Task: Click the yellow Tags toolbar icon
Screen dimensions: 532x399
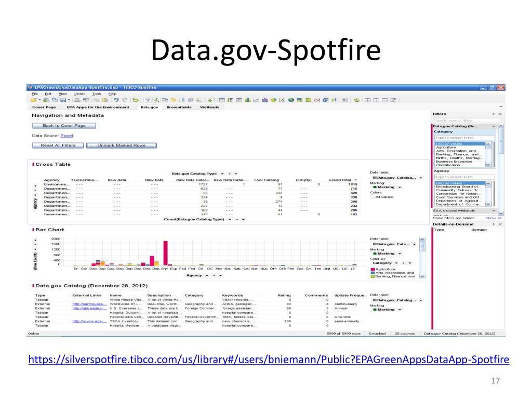Action: point(174,100)
